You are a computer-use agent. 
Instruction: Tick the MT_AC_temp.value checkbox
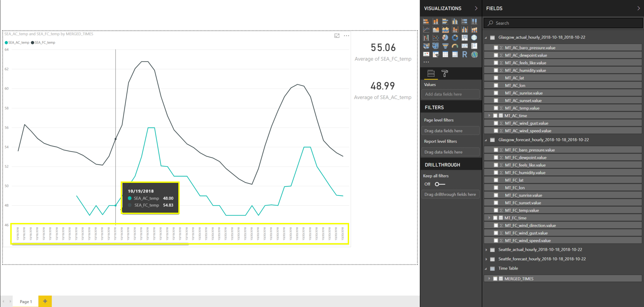pos(496,108)
